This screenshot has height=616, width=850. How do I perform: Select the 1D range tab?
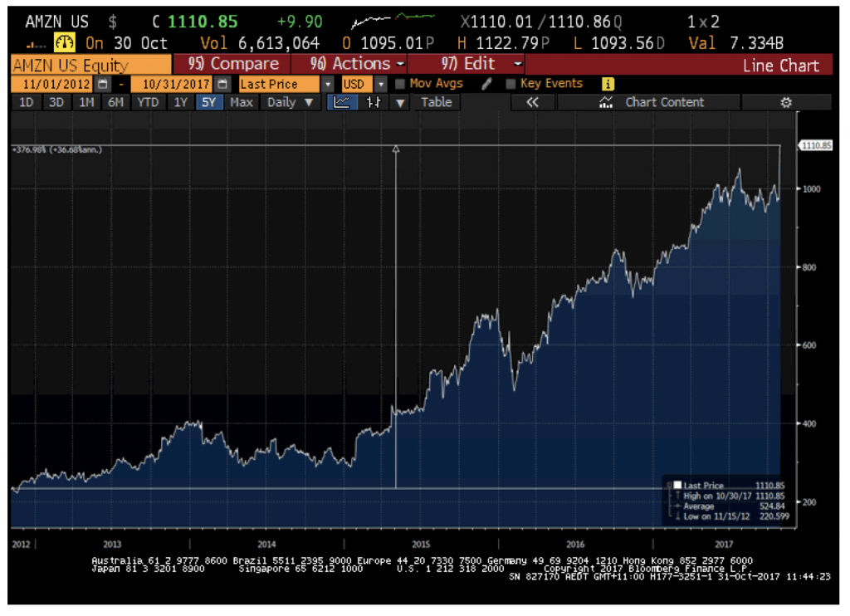click(26, 102)
